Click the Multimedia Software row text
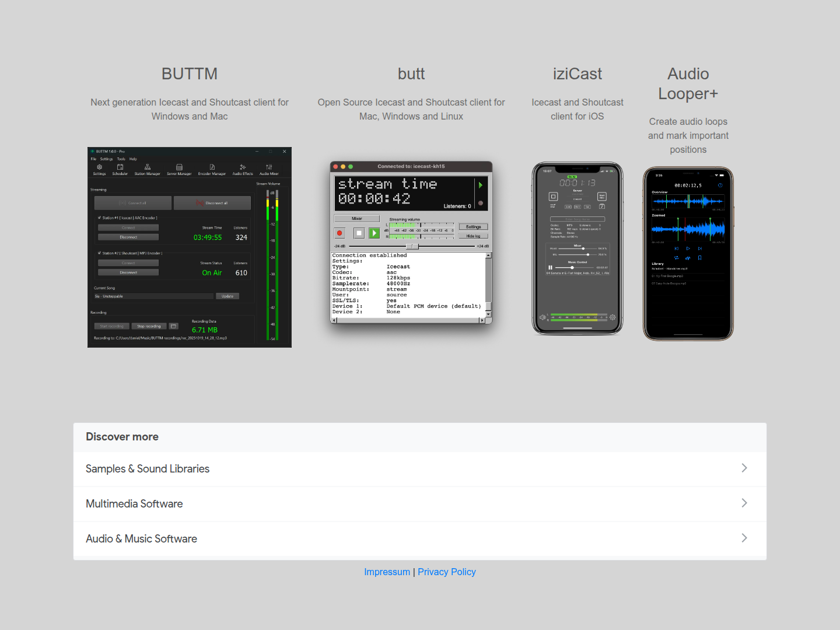Viewport: 840px width, 630px height. pos(134,504)
